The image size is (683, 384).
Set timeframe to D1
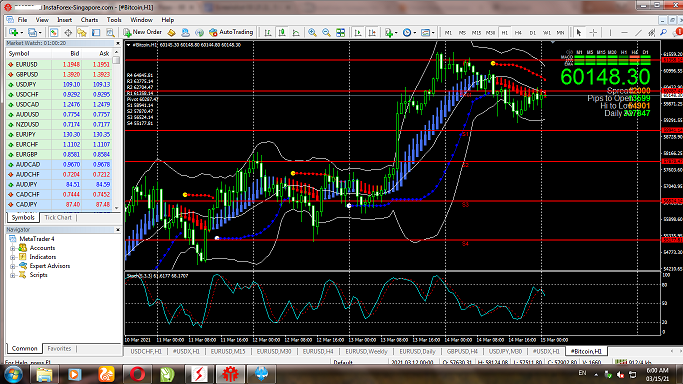(x=532, y=33)
